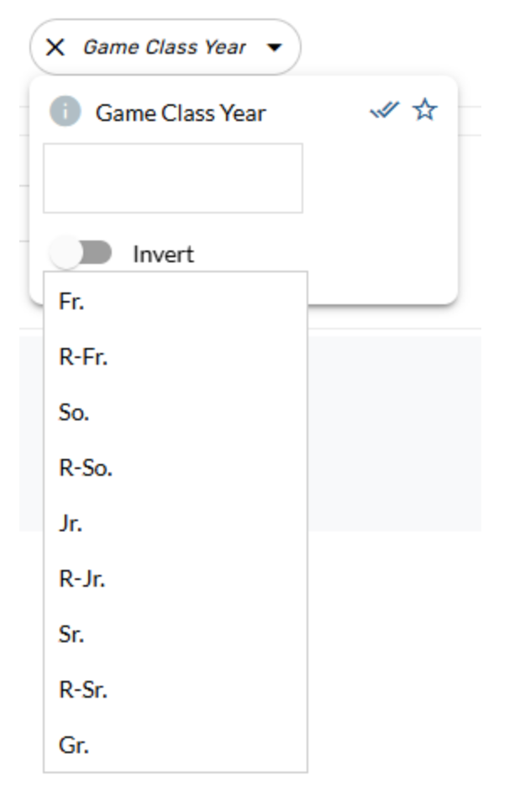
Task: Select R-Sr. in the dropdown list
Action: pyautogui.click(x=84, y=690)
